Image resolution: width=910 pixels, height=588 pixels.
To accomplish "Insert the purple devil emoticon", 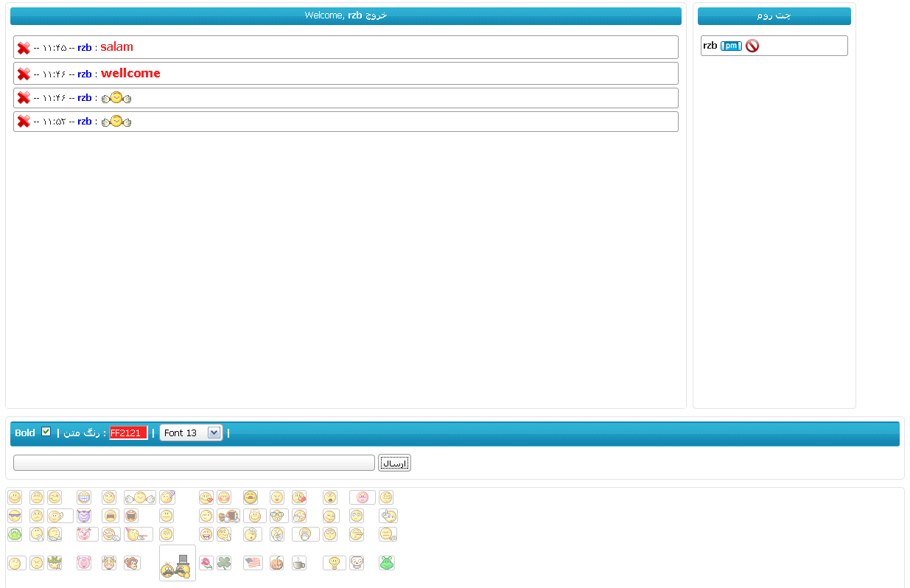I will point(84,516).
